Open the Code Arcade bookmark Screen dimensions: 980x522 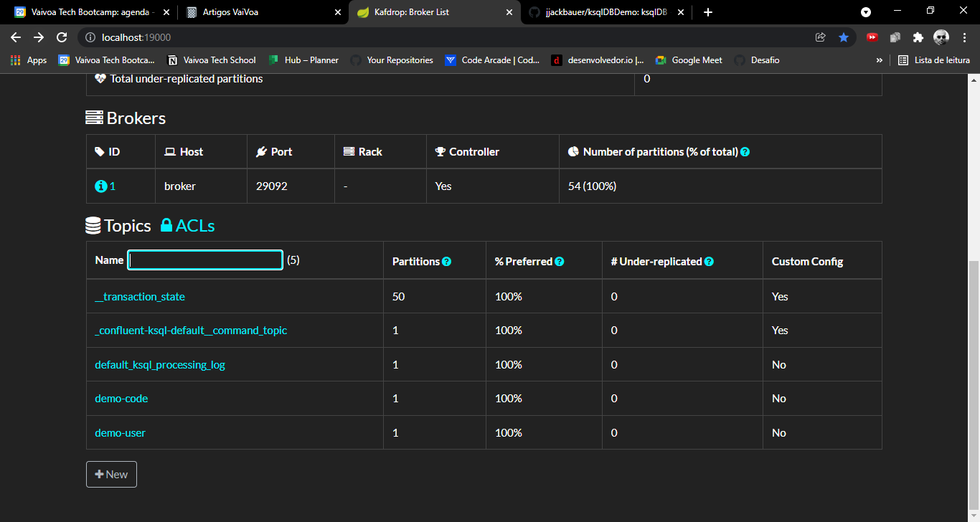[493, 60]
